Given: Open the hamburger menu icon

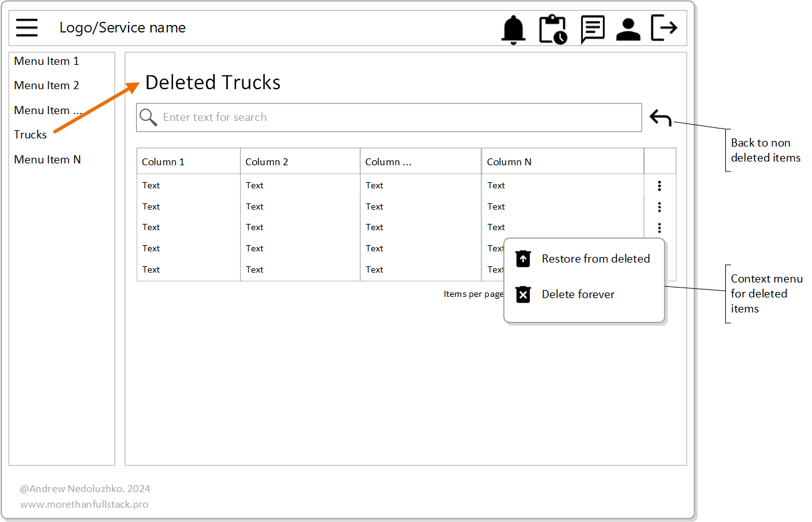Looking at the screenshot, I should coord(27,28).
